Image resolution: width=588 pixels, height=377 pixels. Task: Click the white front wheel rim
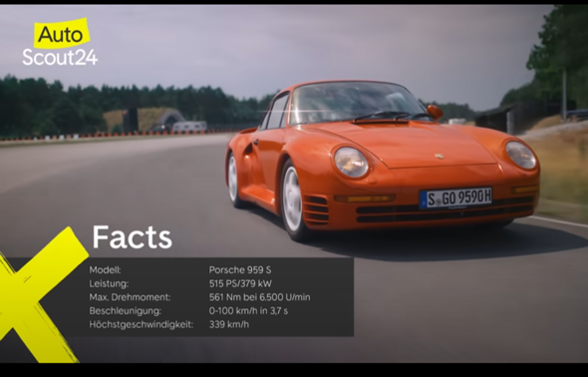tap(292, 199)
